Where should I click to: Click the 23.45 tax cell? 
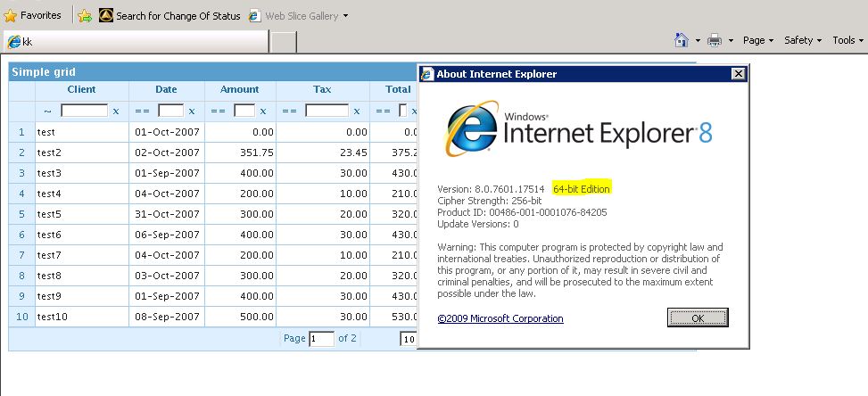point(323,153)
